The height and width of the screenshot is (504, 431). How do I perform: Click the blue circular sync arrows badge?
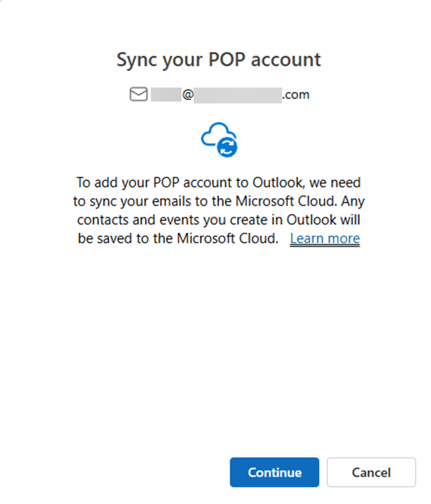click(x=227, y=147)
